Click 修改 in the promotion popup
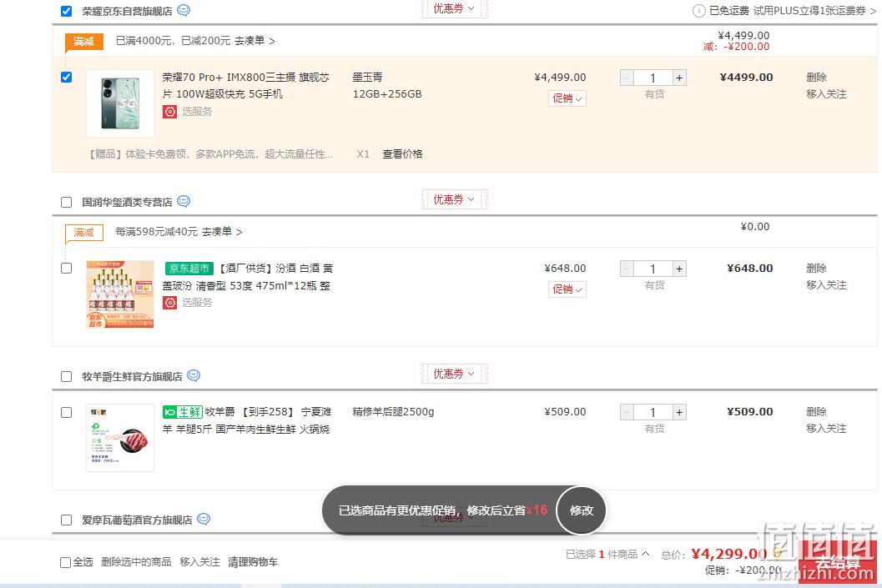The height and width of the screenshot is (588, 882). pyautogui.click(x=582, y=510)
